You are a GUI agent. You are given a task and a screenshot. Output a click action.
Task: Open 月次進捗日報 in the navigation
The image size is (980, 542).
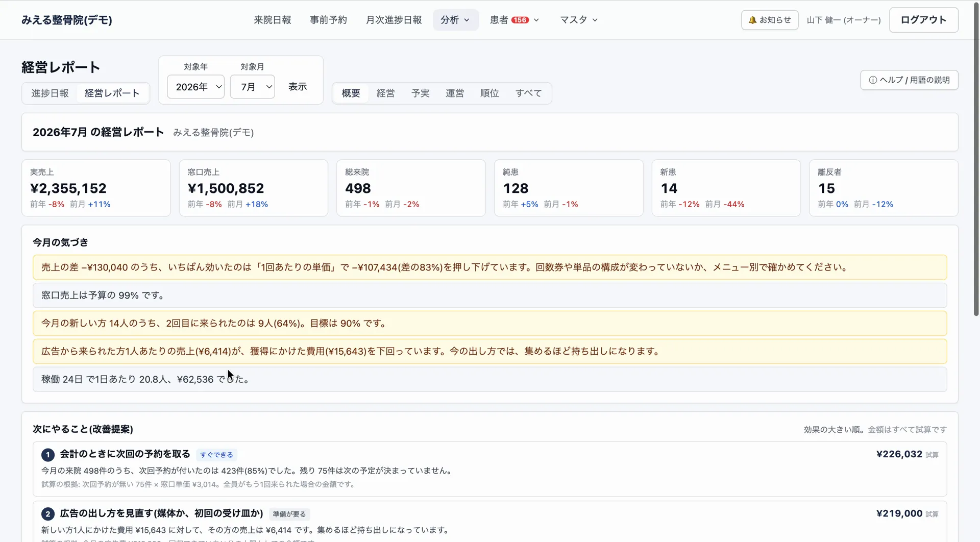(x=394, y=20)
